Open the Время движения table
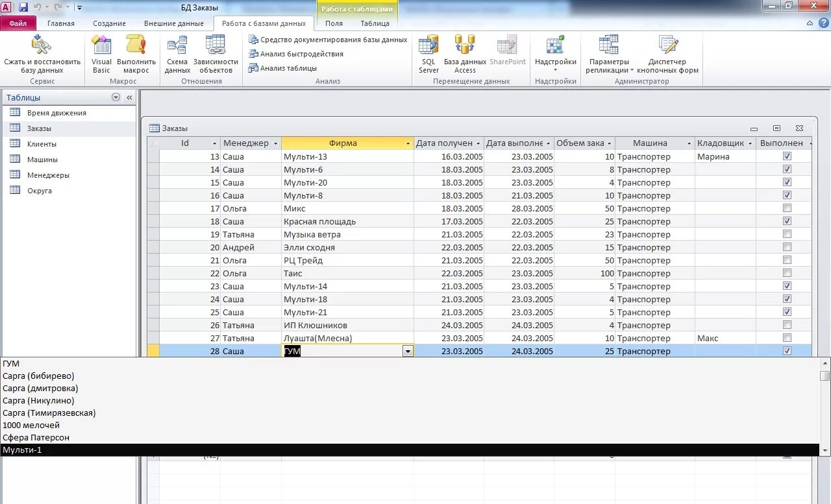The height and width of the screenshot is (504, 831). click(x=56, y=113)
